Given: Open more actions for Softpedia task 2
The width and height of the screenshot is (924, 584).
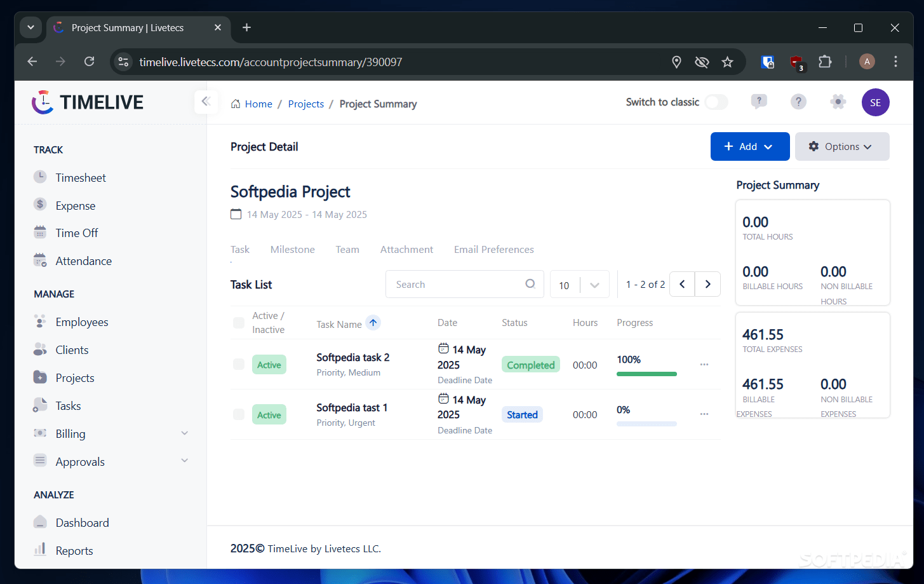Looking at the screenshot, I should point(704,364).
